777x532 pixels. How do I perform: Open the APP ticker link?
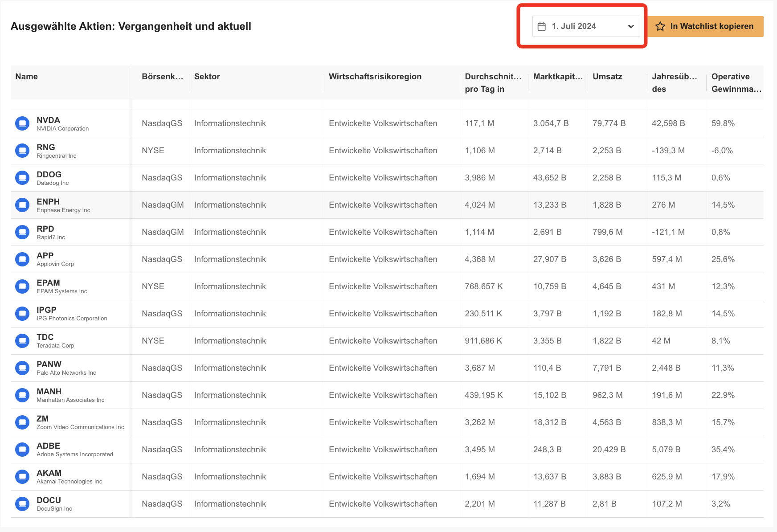coord(45,256)
